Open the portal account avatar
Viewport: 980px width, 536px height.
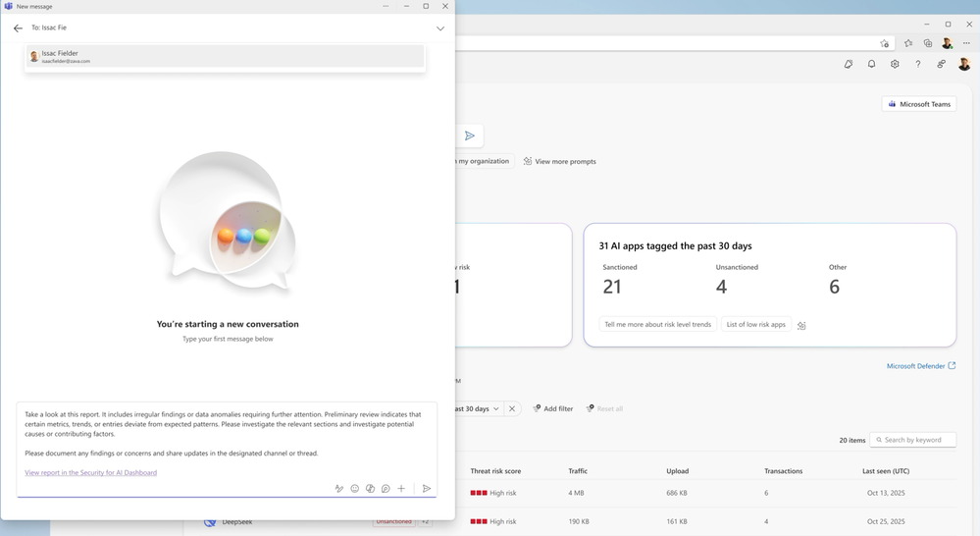[964, 64]
